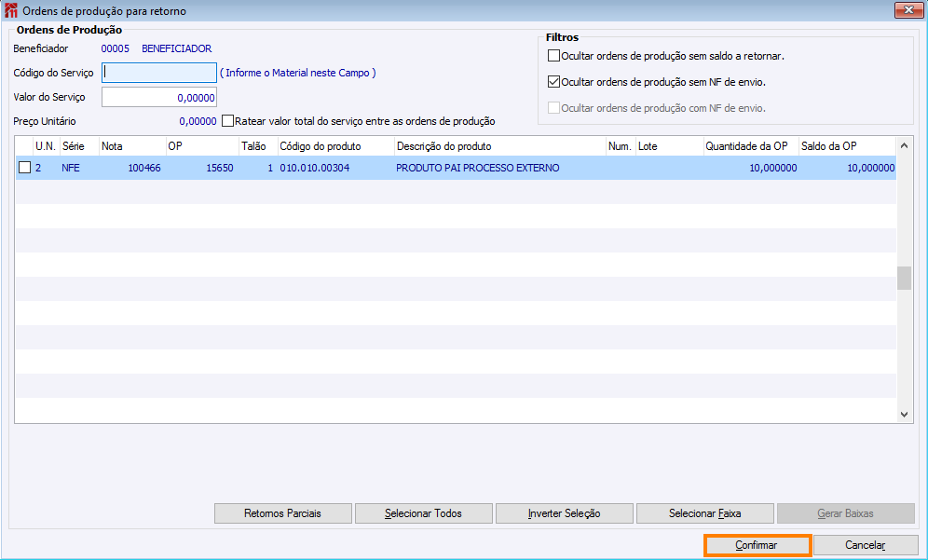This screenshot has width=928, height=560.
Task: Click PRODUTO PAI PROCESSO EXTERNO description
Action: pos(478,168)
